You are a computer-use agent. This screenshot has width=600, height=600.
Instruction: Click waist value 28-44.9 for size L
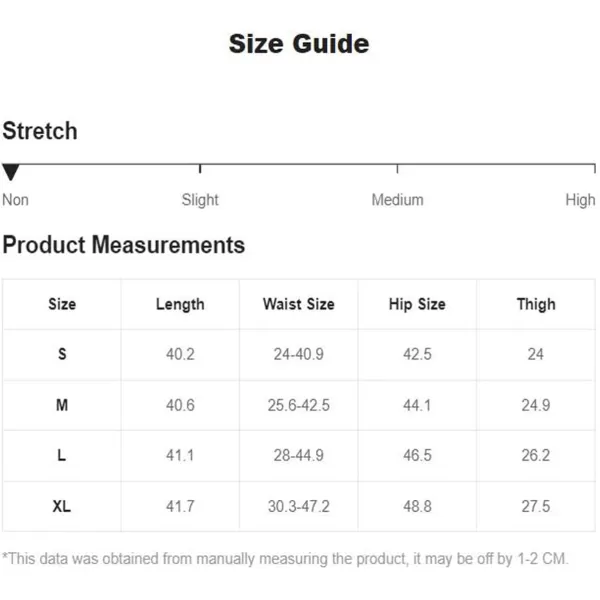pos(298,455)
